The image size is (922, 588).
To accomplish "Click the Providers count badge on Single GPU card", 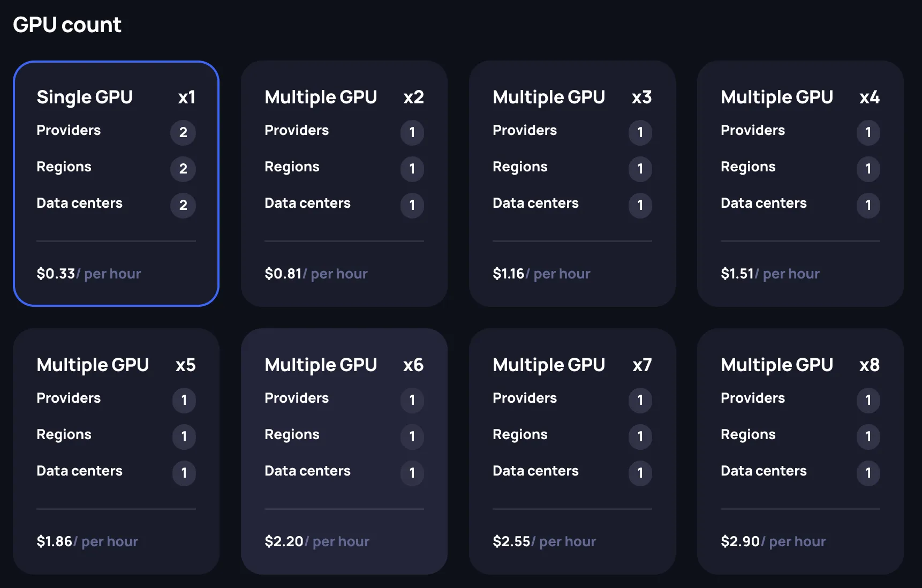I will click(183, 133).
